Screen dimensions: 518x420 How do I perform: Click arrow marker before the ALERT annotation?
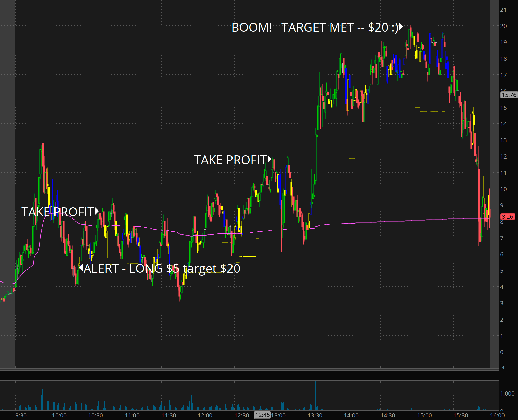[x=81, y=268]
